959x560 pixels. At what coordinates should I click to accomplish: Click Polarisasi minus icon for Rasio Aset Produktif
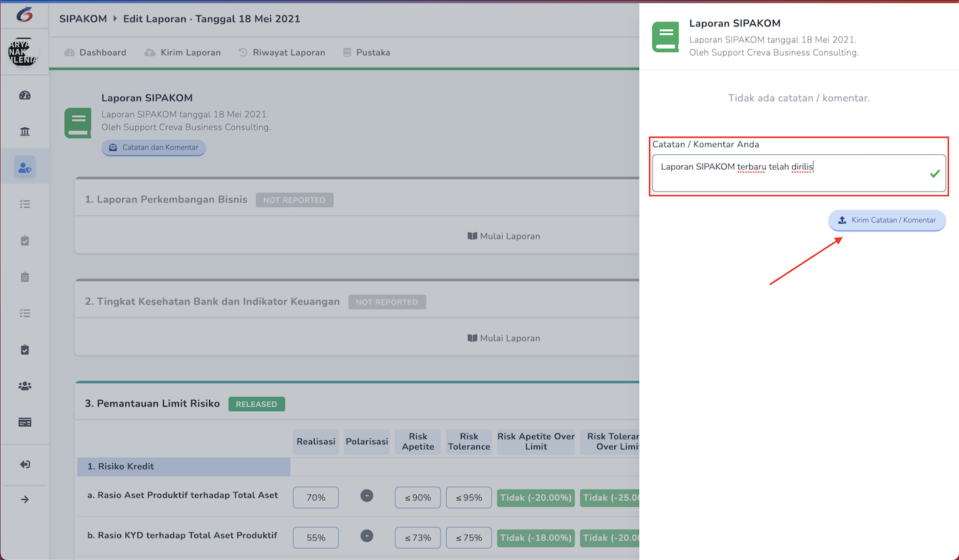pos(367,496)
